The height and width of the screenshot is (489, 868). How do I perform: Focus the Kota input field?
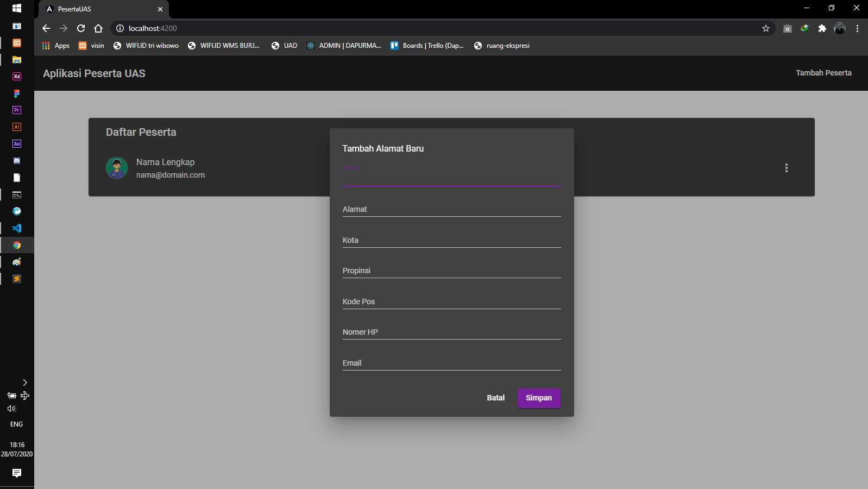[x=451, y=240]
